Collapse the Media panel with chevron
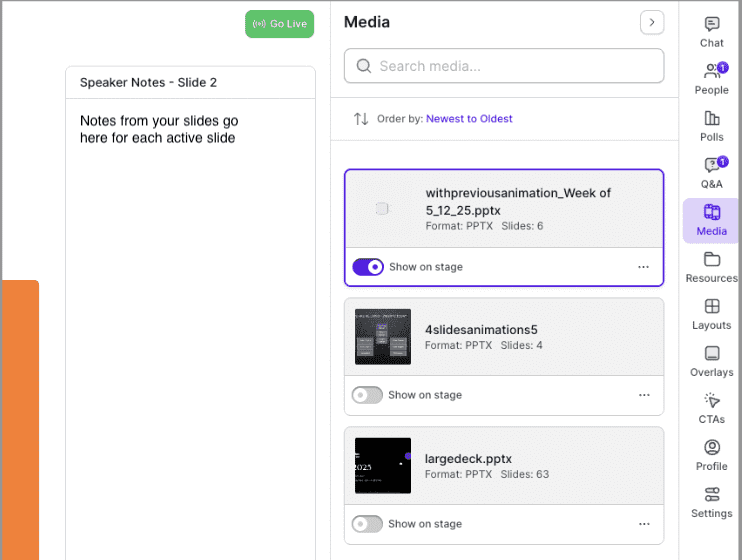 click(x=651, y=22)
